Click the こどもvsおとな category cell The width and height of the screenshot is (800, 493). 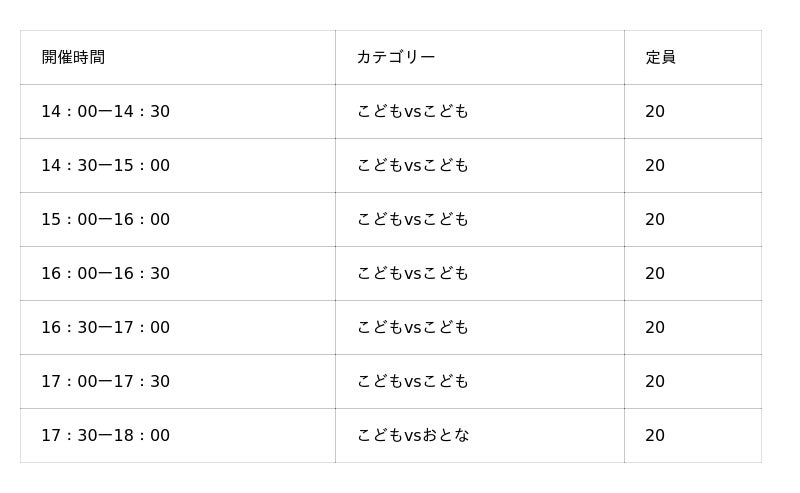pyautogui.click(x=480, y=435)
